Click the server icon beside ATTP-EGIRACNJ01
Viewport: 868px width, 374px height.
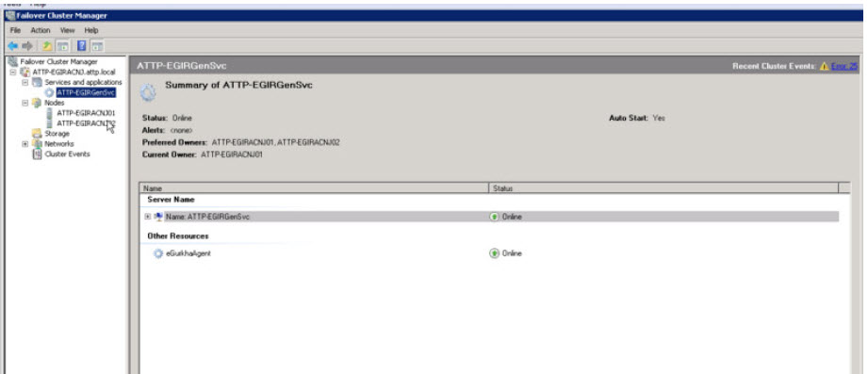(50, 113)
